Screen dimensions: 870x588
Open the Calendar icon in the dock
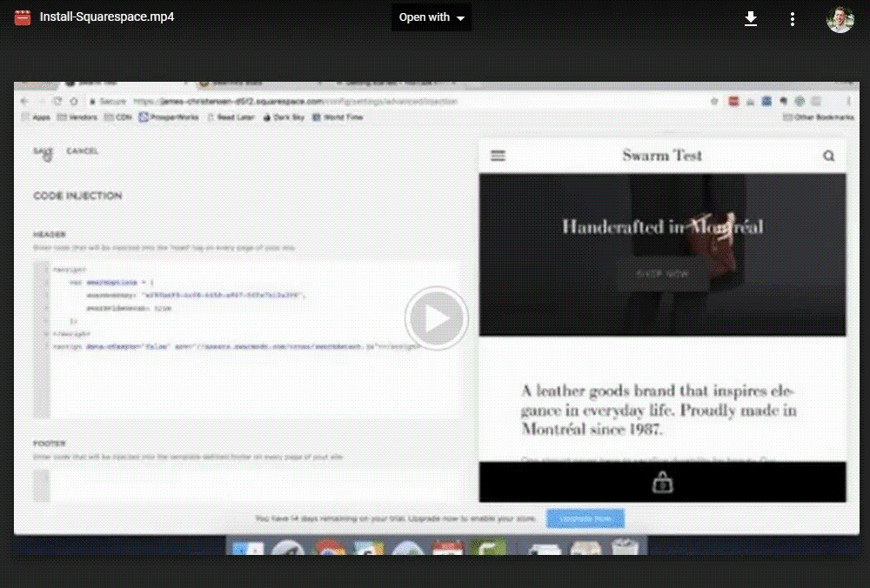click(x=448, y=549)
